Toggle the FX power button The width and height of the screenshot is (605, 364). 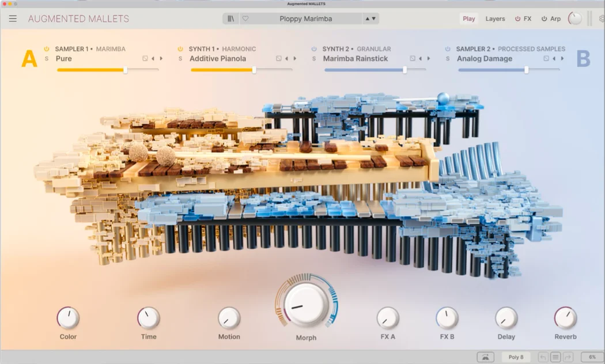click(x=518, y=18)
